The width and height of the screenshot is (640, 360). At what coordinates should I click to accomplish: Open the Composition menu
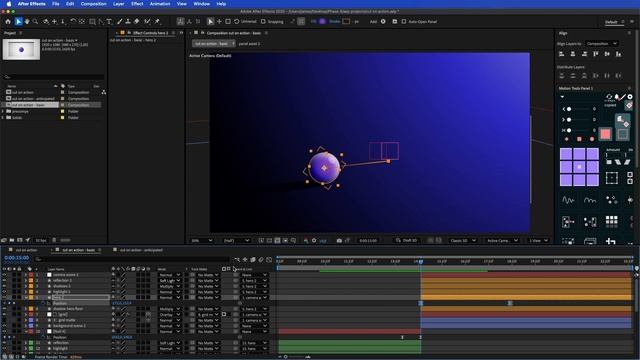93,4
